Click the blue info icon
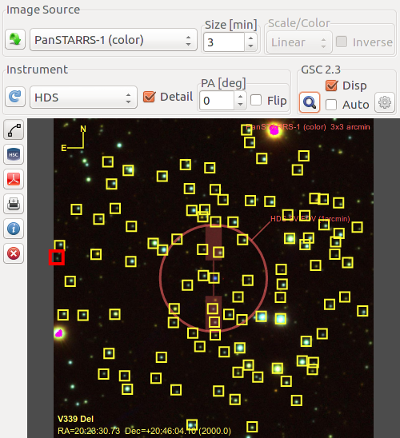 [14, 229]
